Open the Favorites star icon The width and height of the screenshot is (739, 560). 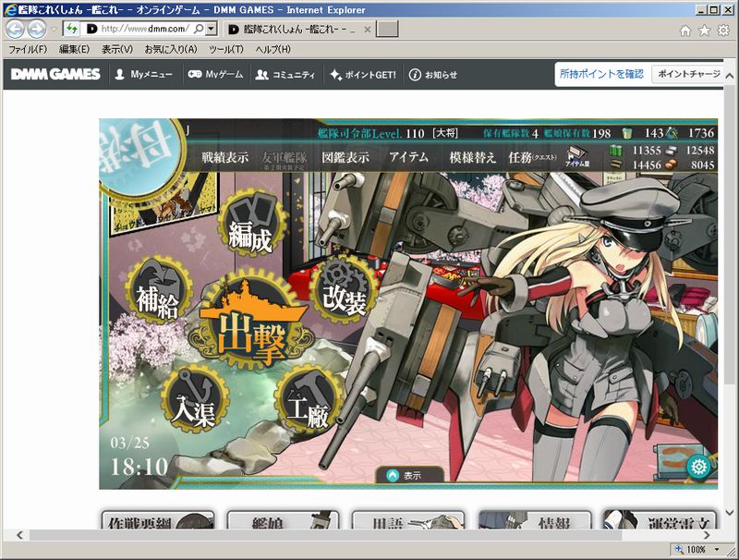point(704,30)
